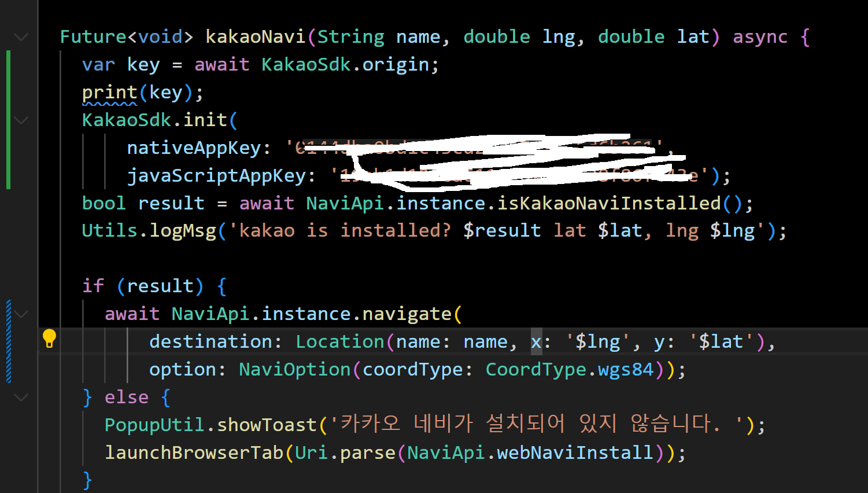Click the kakaoNavi function name
The image size is (868, 493).
256,37
